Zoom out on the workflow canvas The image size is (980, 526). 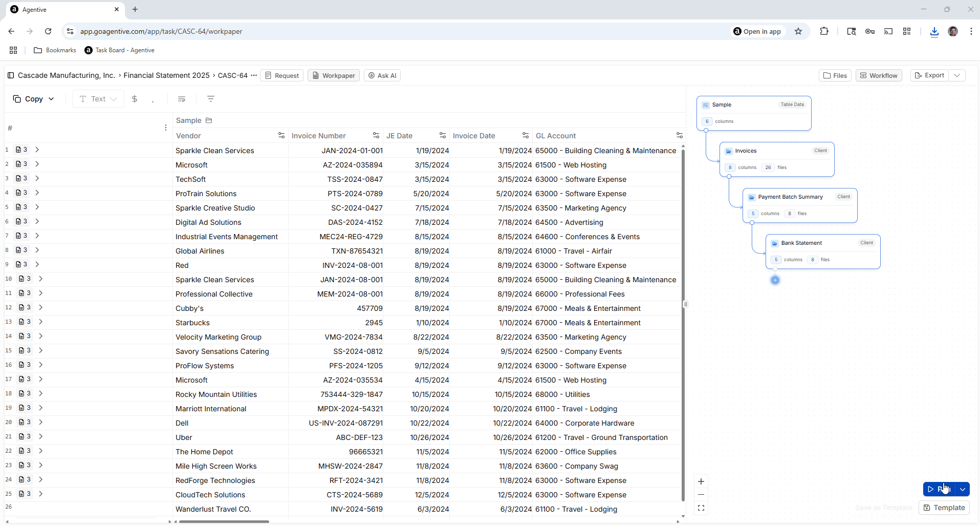pyautogui.click(x=701, y=495)
